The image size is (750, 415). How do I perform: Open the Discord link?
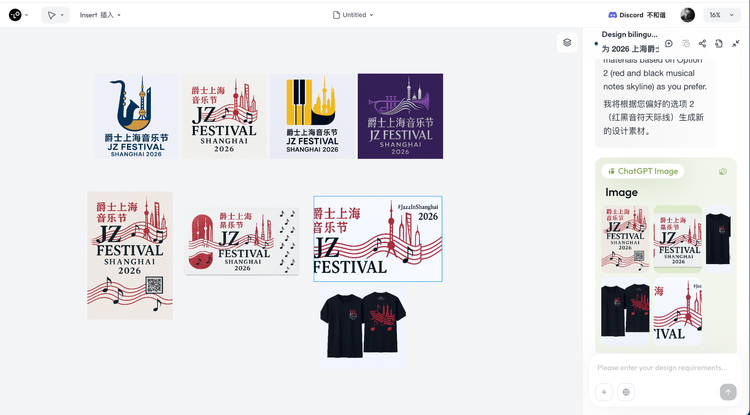click(637, 15)
